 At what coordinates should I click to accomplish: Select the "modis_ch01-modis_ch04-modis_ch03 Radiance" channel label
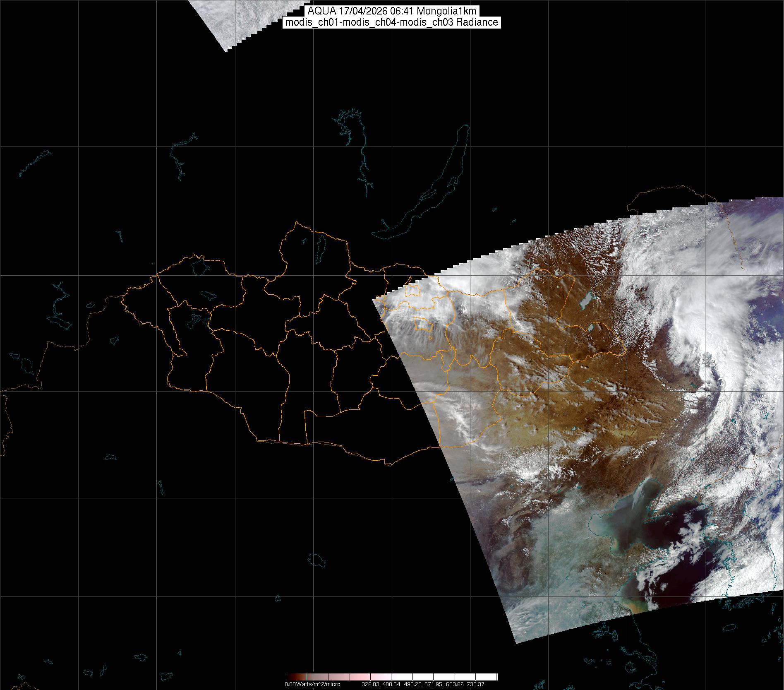coord(392,22)
